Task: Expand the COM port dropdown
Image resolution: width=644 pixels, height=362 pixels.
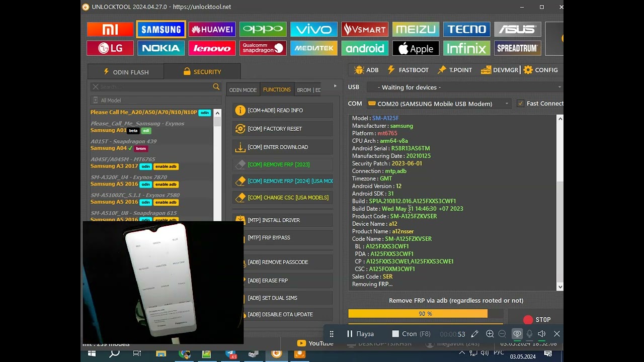Action: click(x=507, y=104)
